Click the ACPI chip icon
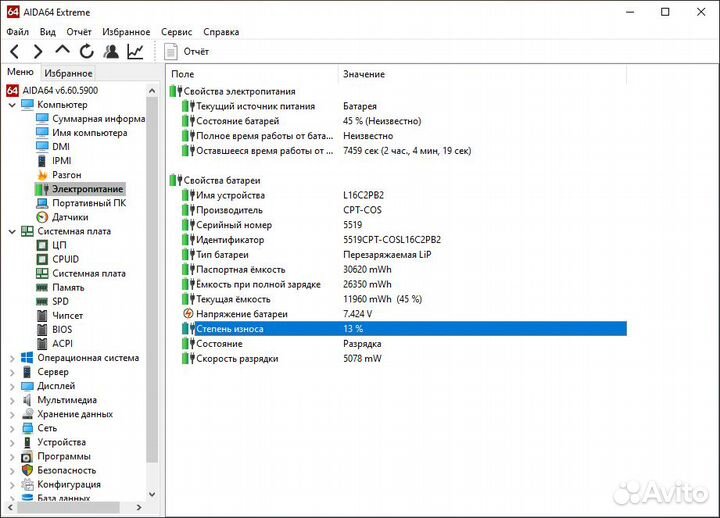 (x=42, y=344)
